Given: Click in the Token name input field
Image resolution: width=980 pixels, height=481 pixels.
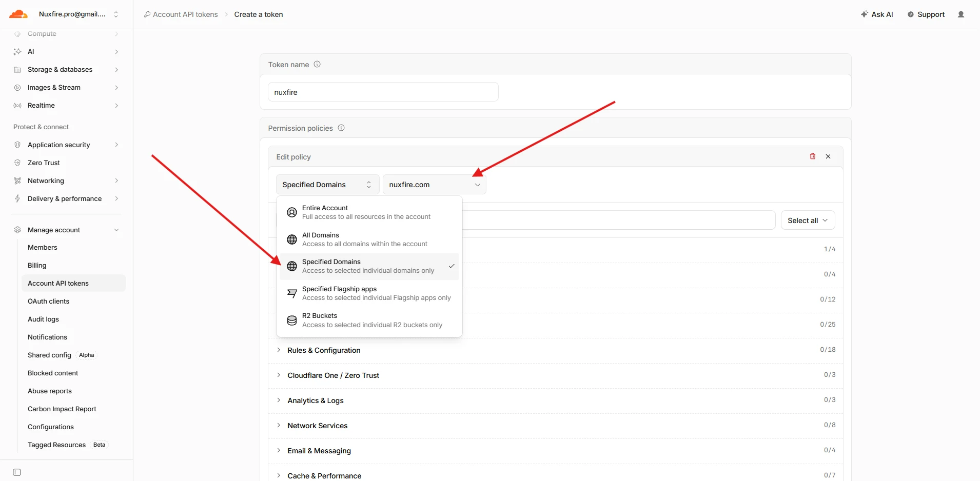Looking at the screenshot, I should 383,92.
